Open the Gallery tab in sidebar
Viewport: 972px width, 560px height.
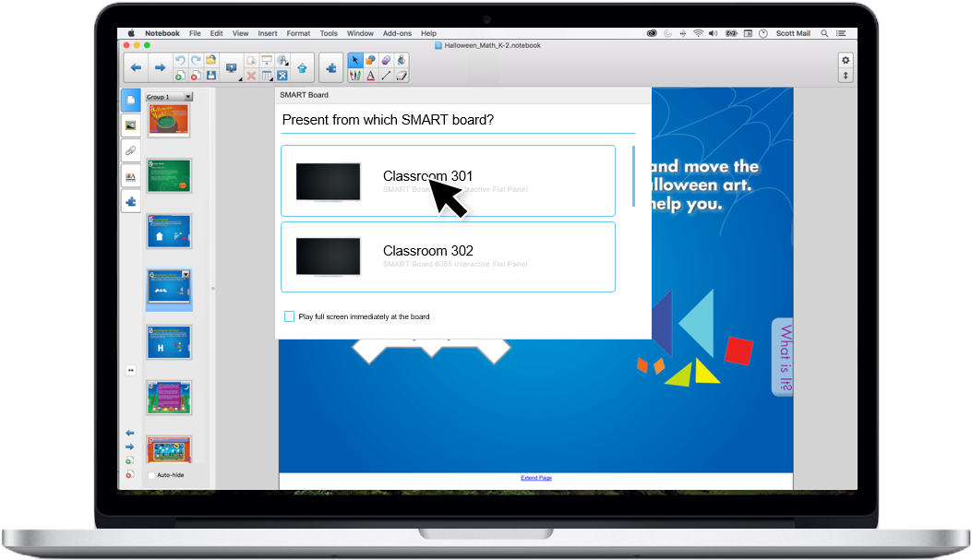click(x=130, y=125)
